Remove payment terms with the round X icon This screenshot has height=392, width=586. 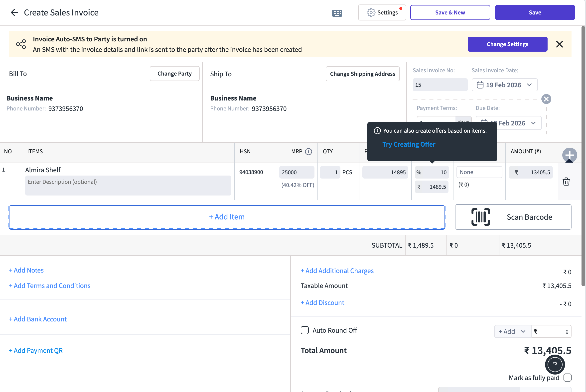point(546,99)
